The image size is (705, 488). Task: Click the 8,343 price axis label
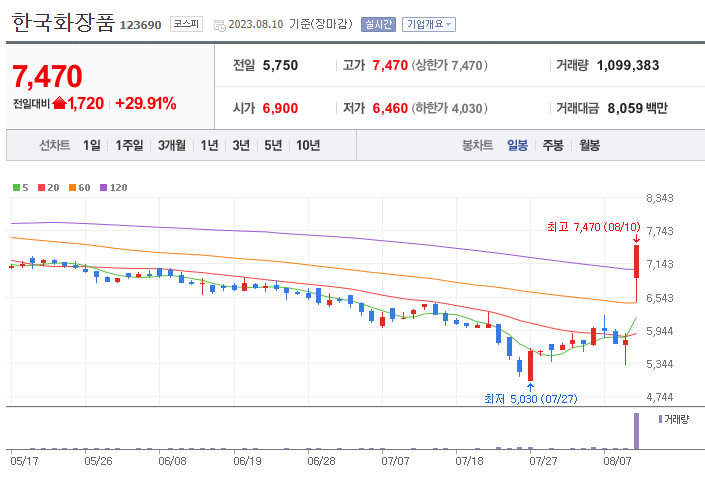tap(660, 198)
